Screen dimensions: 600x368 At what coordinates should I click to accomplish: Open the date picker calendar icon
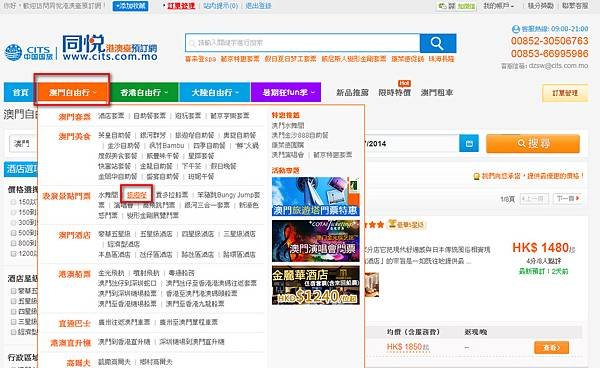(x=469, y=144)
